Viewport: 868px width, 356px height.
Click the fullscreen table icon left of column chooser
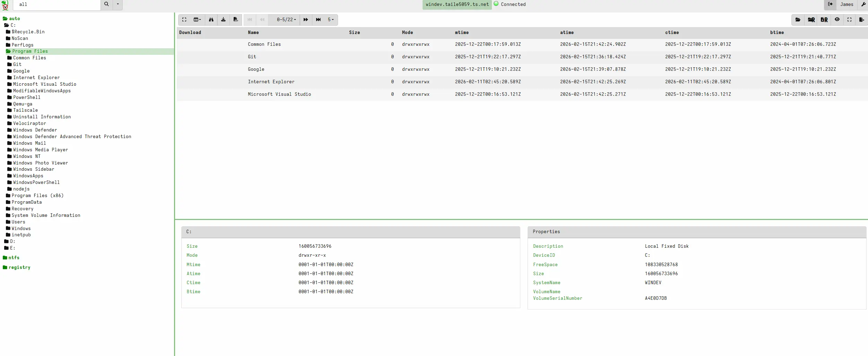pyautogui.click(x=184, y=20)
